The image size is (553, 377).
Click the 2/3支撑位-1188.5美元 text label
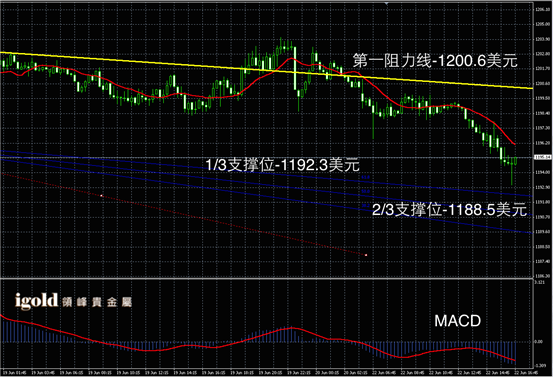click(x=450, y=210)
